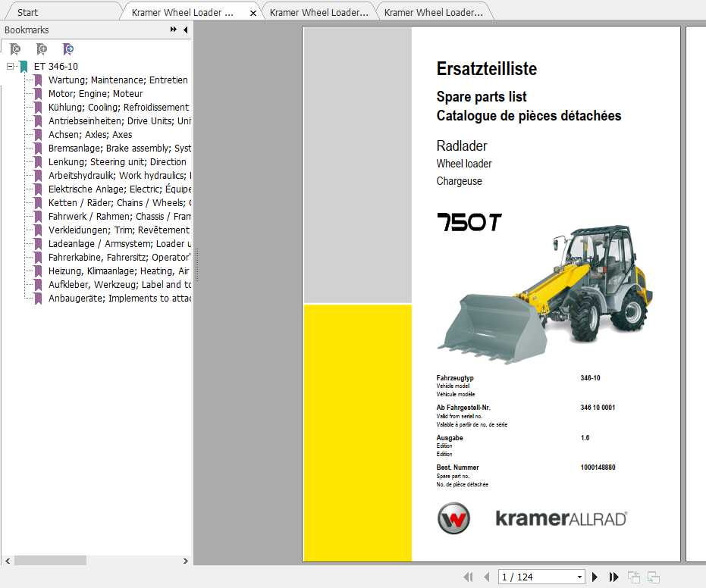Click the wheel loader photo on the page

(x=544, y=295)
